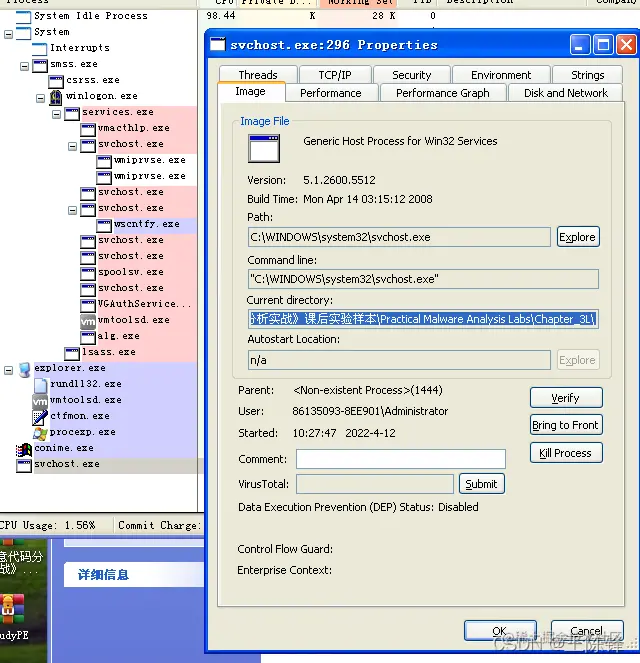Click the explorer.exe computer icon
This screenshot has height=663, width=640.
25,370
